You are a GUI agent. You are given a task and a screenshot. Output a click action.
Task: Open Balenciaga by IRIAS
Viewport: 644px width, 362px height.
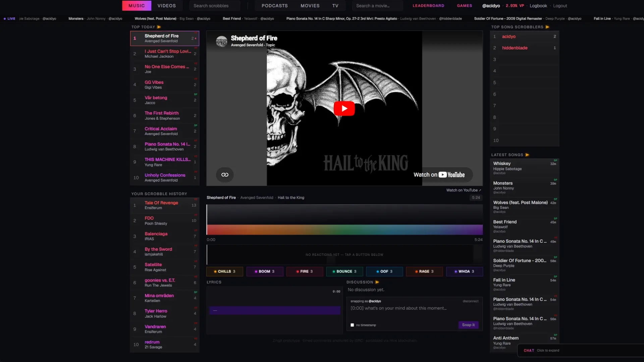tap(165, 236)
